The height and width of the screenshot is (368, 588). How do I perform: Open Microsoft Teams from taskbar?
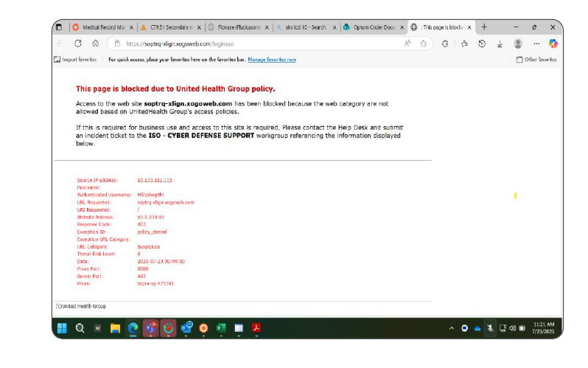(x=150, y=328)
